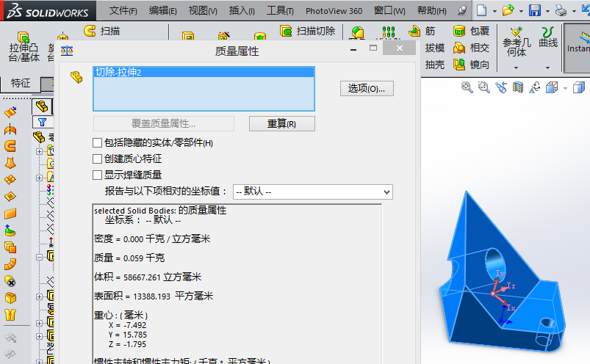Viewport: 590px width, 364px height.
Task: Open the 插入(I) menu
Action: 242,11
